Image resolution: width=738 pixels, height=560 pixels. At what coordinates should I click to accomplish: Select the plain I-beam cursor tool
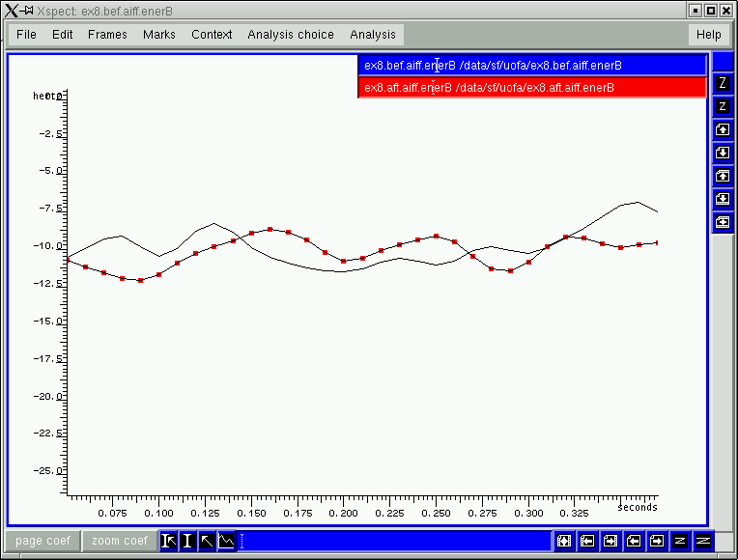(x=187, y=542)
